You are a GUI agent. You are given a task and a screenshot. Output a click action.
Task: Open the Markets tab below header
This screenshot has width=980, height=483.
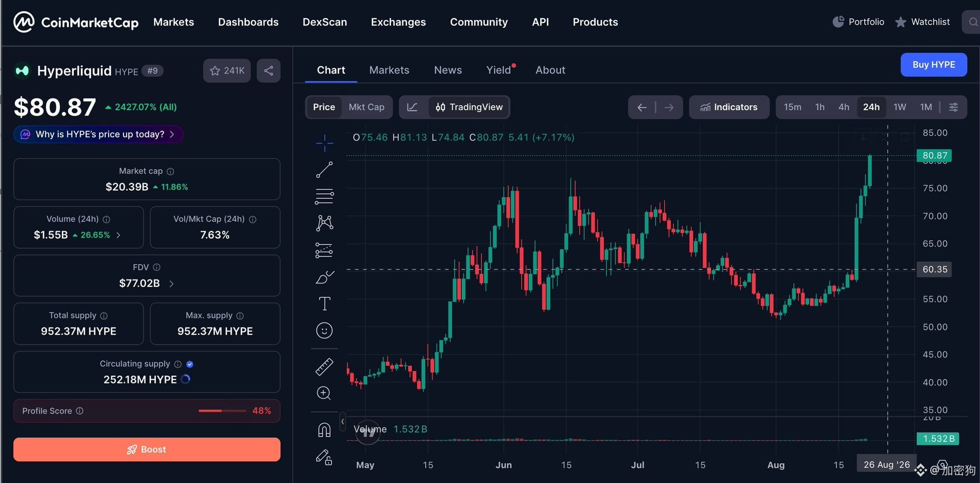coord(390,70)
